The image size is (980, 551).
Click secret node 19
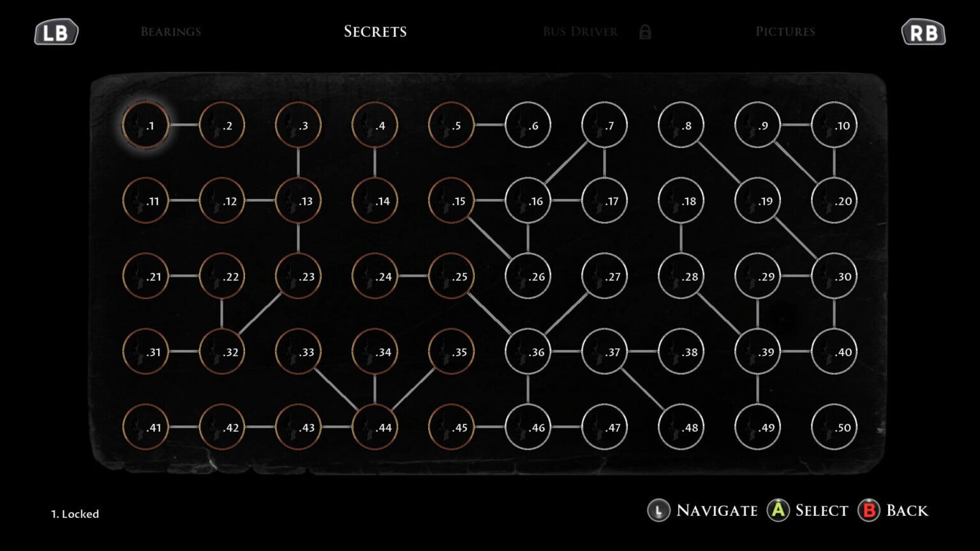pos(757,201)
